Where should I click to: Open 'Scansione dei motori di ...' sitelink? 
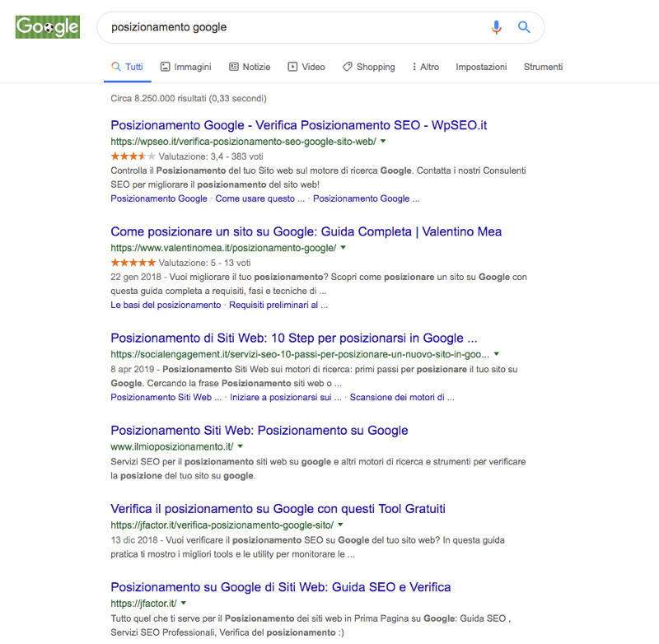(x=402, y=398)
